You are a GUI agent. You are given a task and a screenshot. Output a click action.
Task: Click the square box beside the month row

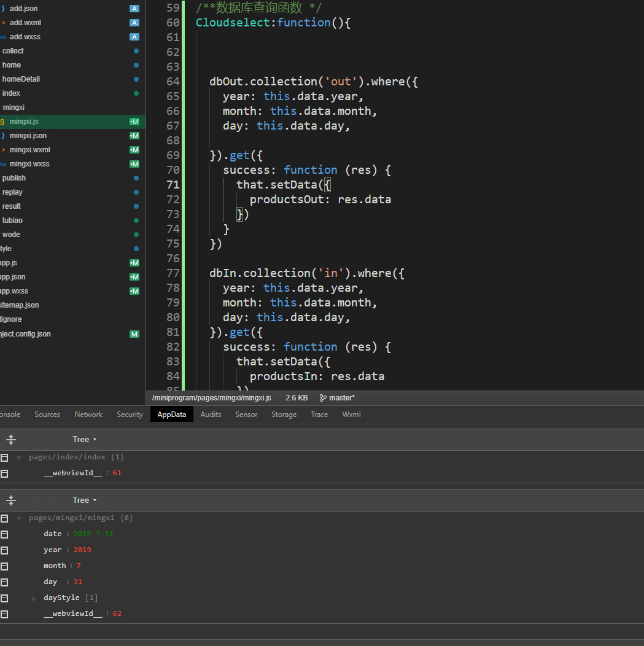[x=4, y=566]
